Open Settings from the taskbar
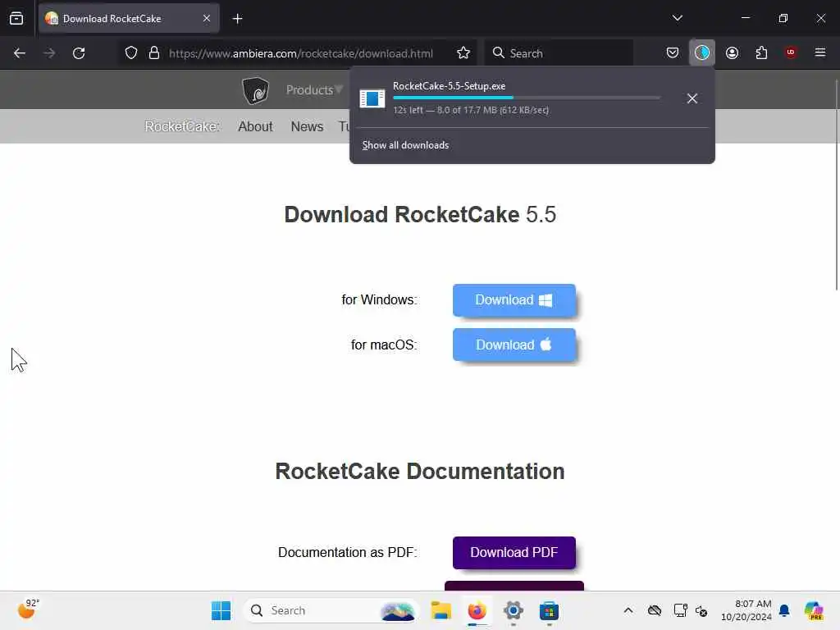This screenshot has width=840, height=630. click(x=513, y=610)
